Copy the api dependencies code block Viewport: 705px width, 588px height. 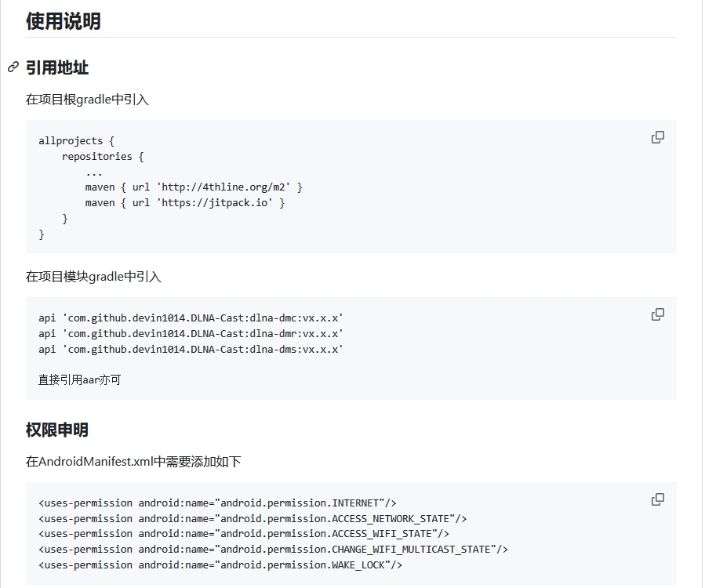click(x=657, y=314)
